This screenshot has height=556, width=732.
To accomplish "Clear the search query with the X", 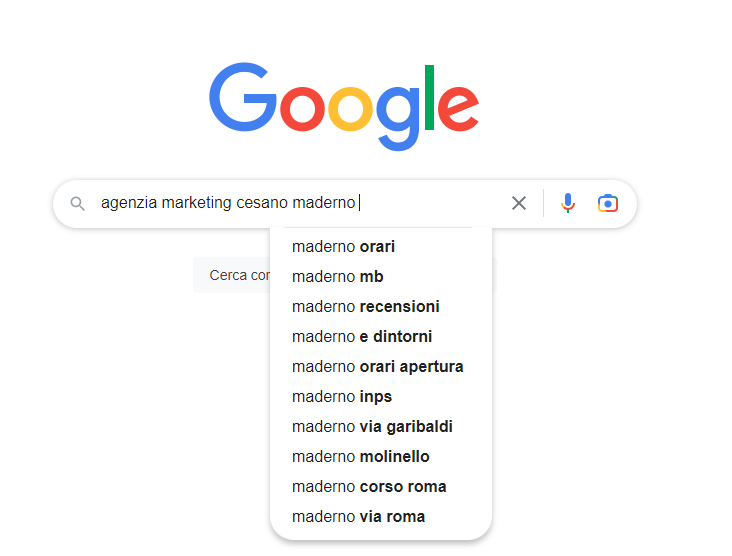I will tap(519, 204).
